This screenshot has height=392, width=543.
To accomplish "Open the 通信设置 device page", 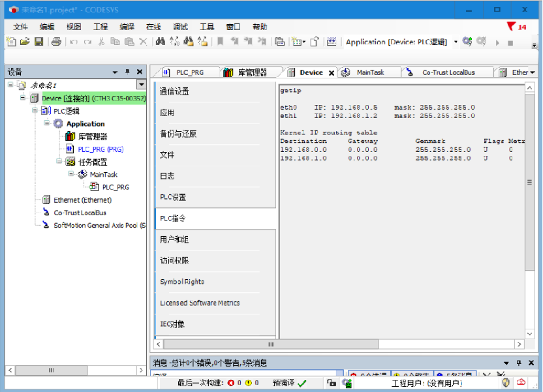I will [x=215, y=91].
